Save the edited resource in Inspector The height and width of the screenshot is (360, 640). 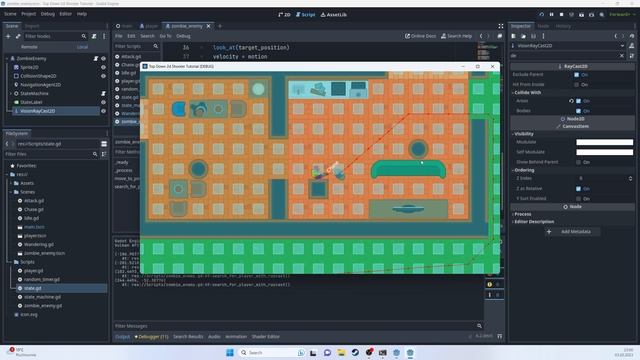533,36
